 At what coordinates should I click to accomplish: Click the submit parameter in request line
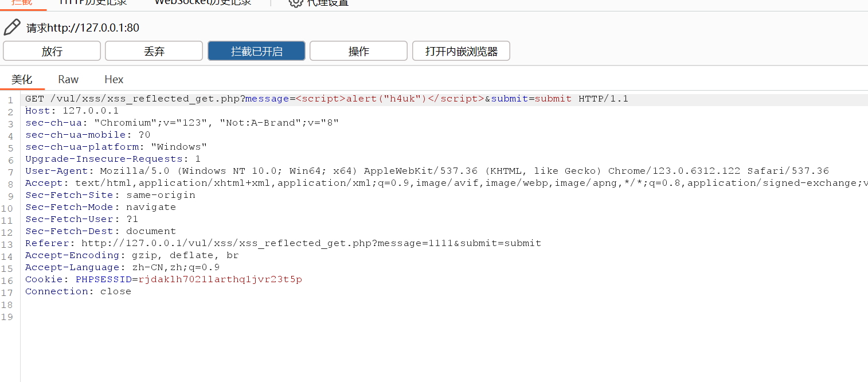click(x=531, y=99)
